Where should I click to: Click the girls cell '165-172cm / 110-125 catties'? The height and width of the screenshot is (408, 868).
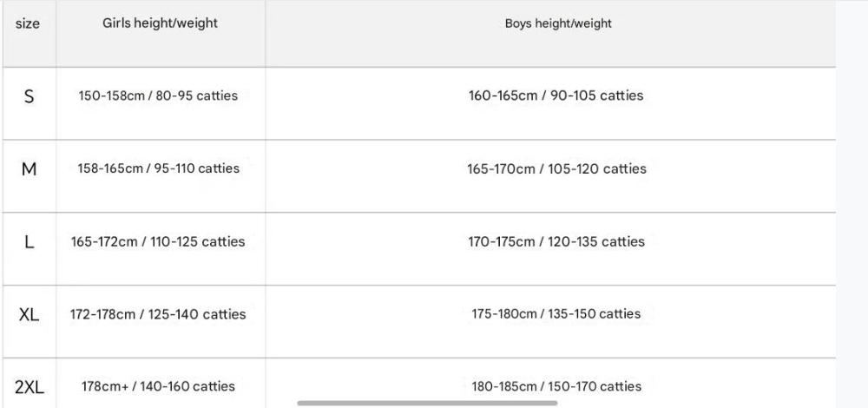158,242
